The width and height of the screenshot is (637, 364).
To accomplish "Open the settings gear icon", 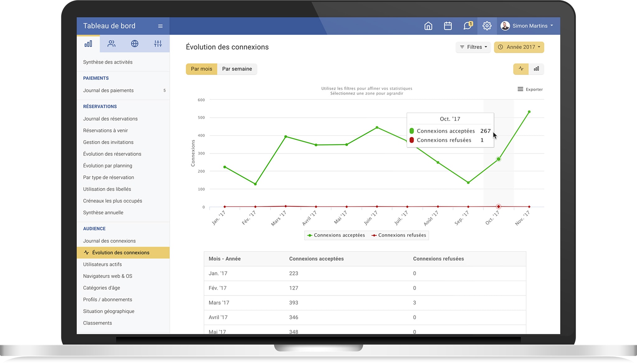I will pyautogui.click(x=487, y=26).
